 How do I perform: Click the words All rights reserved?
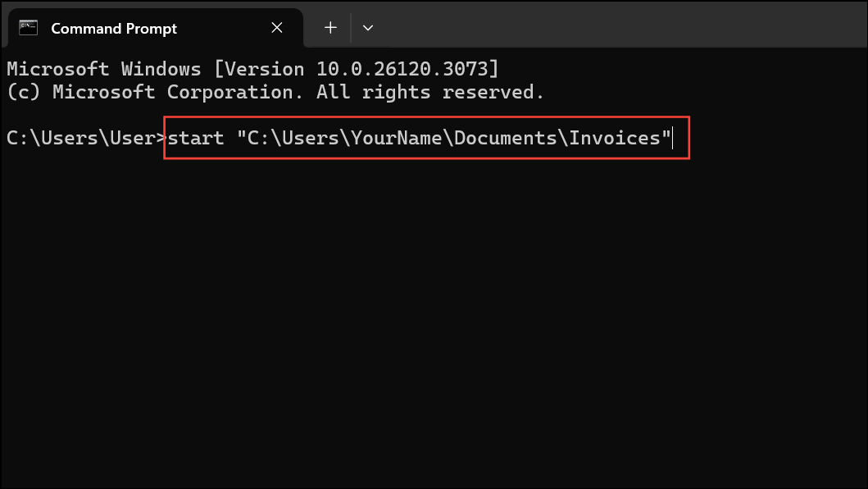coord(430,92)
